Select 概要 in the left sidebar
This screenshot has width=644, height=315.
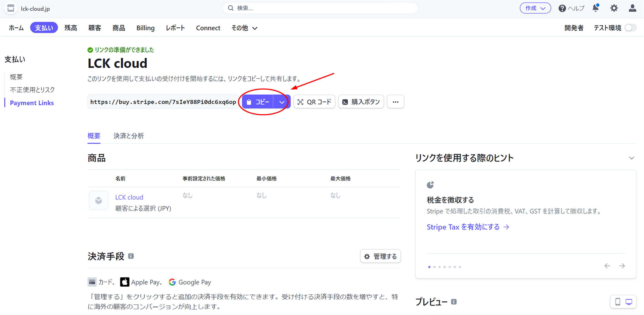click(16, 77)
